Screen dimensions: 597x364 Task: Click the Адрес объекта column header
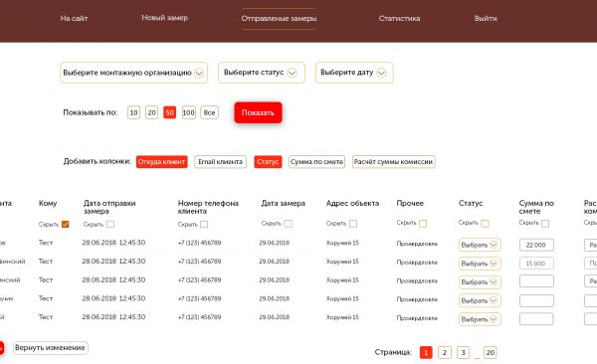352,203
